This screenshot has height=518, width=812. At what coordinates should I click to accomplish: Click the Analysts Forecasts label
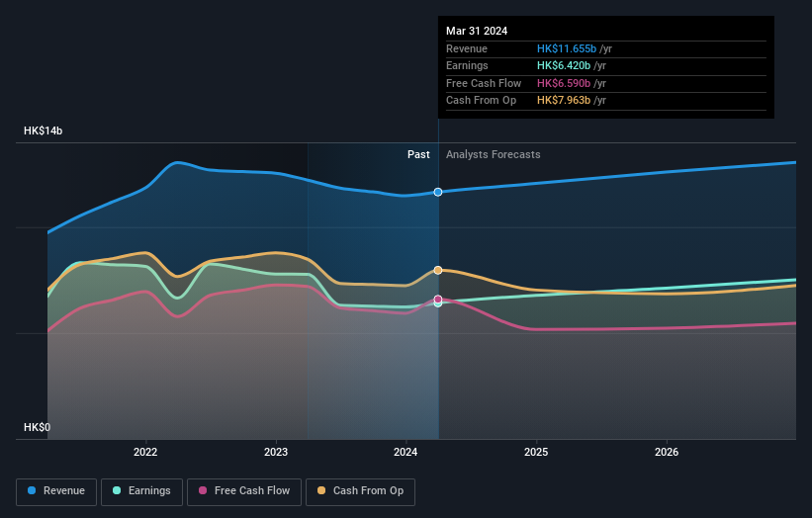(x=493, y=155)
